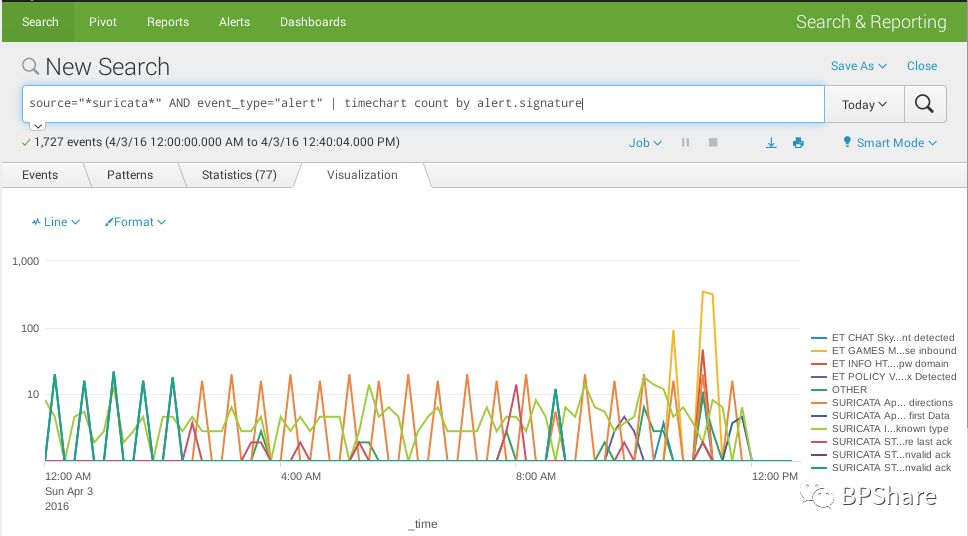Pause the search job
968x536 pixels.
pos(685,143)
